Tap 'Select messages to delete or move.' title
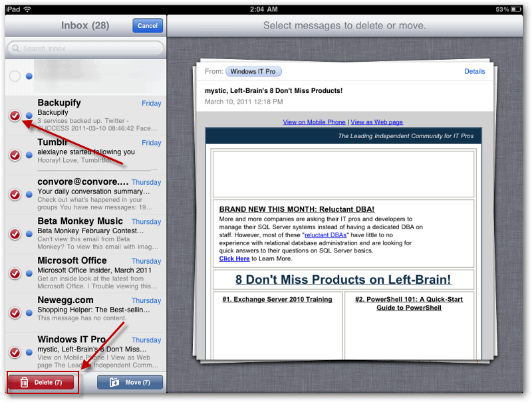The width and height of the screenshot is (532, 402). 344,25
